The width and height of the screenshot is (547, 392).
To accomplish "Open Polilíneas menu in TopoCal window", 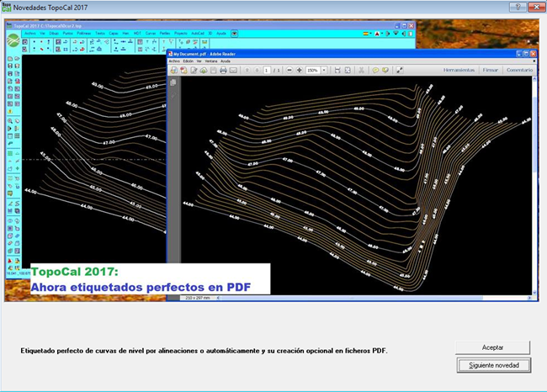I will pyautogui.click(x=83, y=34).
